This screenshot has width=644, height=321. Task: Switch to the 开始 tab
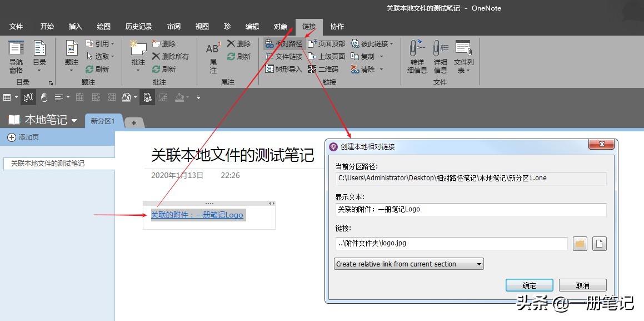click(x=47, y=26)
